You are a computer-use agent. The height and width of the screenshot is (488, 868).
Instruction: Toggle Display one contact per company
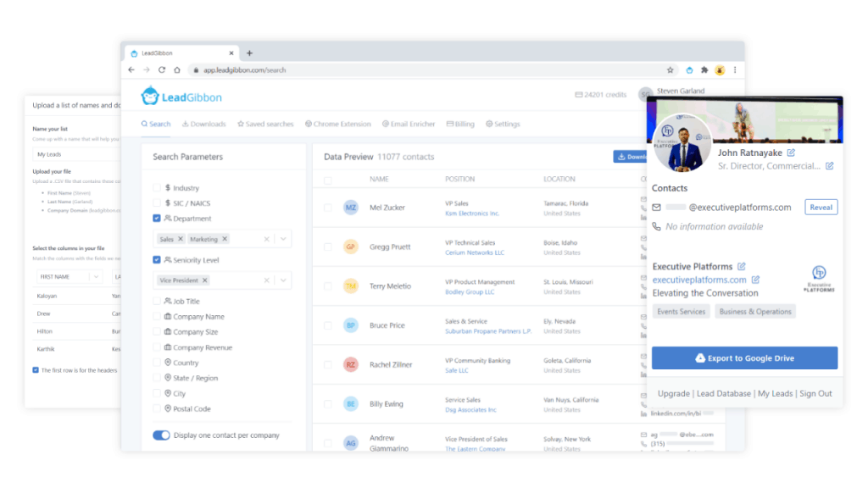[x=161, y=435]
